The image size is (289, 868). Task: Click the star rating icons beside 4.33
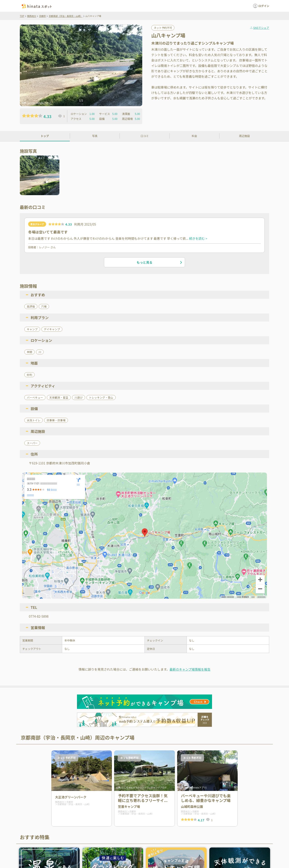pos(32,116)
